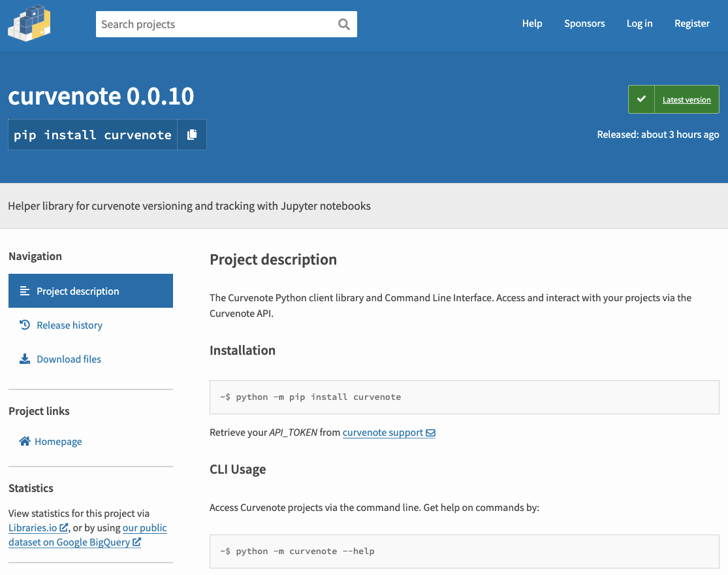Click the Project description main heading
Image resolution: width=728 pixels, height=575 pixels.
point(273,259)
